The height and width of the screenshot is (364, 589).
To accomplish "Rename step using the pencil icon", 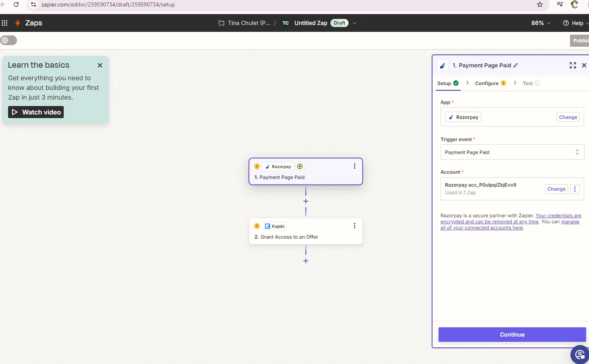I will click(516, 65).
